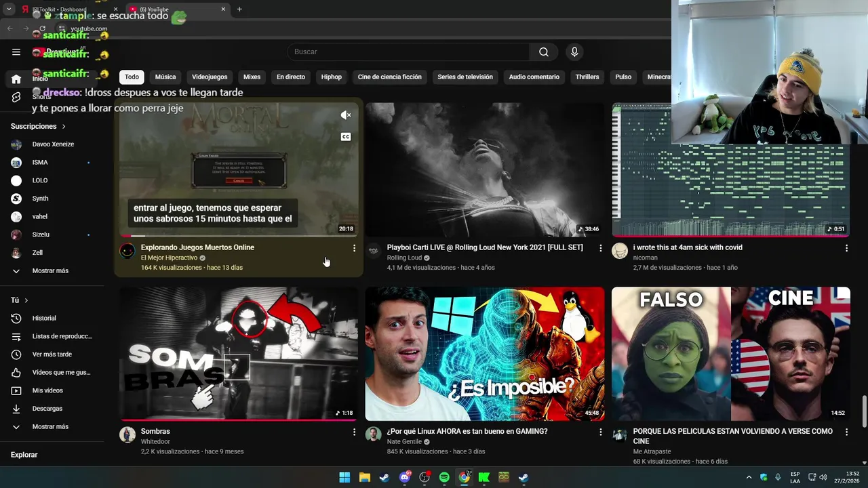Viewport: 868px width, 488px height.
Task: Click the magnifying glass search button
Action: pyautogui.click(x=544, y=52)
